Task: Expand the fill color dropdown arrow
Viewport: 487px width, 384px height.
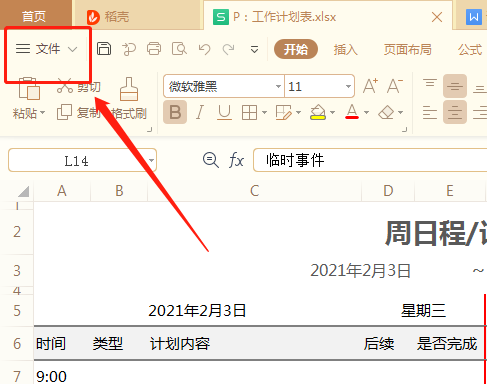Action: [x=333, y=113]
